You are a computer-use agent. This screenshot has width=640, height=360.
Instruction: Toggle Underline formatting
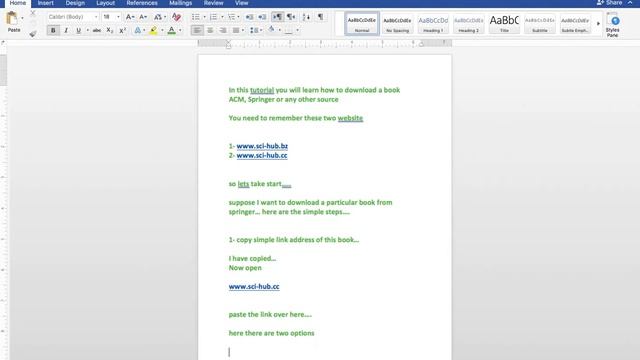point(78,30)
